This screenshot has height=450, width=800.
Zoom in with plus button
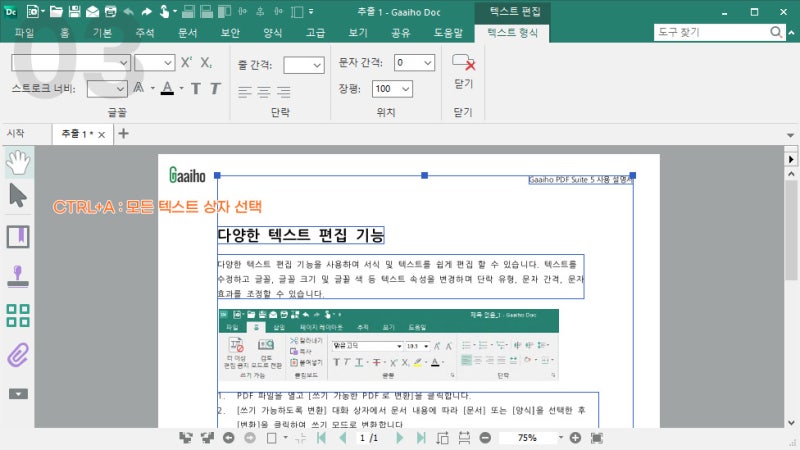pyautogui.click(x=575, y=438)
